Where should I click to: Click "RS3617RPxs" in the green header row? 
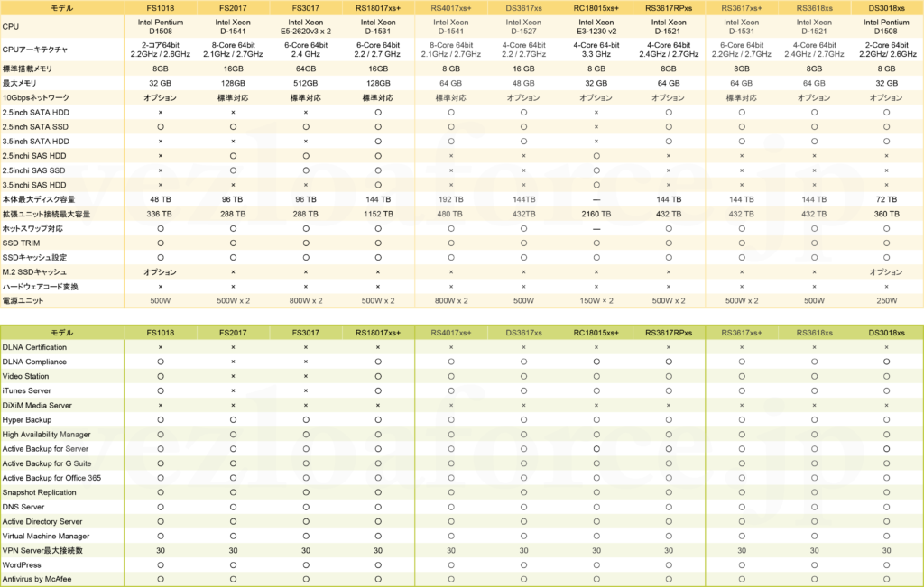tap(669, 333)
